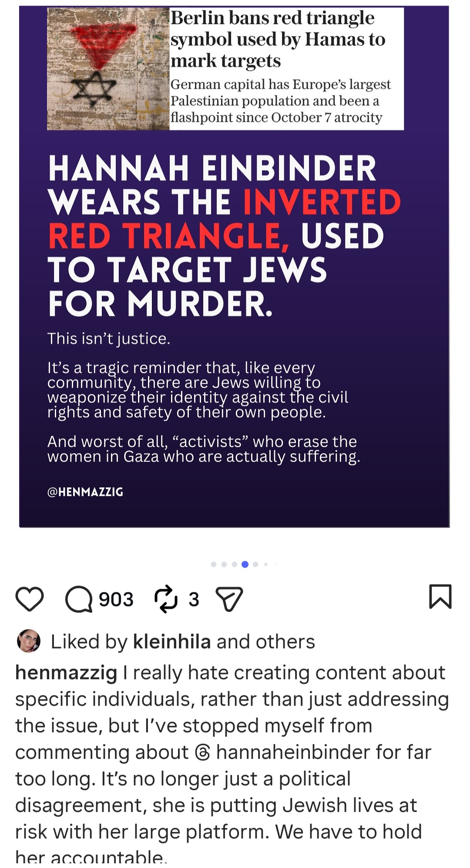The image size is (470, 868).
Task: Select the third carousel dot
Action: (x=235, y=564)
